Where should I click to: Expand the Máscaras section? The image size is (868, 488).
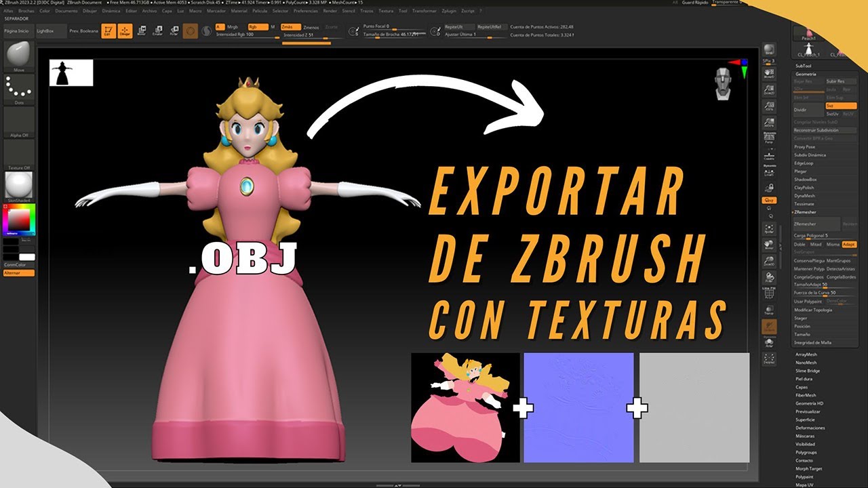pos(806,436)
